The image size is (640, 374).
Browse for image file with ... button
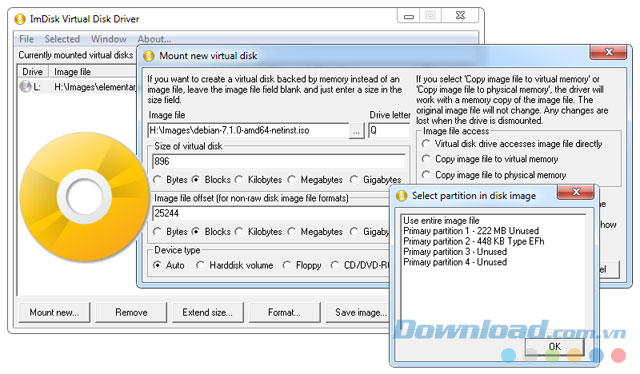coord(356,131)
